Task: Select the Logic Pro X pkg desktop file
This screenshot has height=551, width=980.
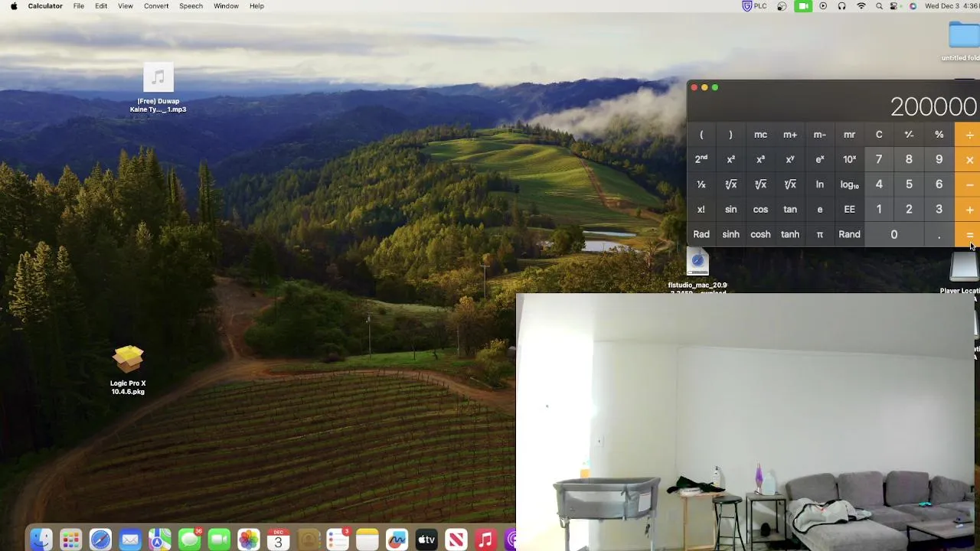Action: [x=128, y=370]
